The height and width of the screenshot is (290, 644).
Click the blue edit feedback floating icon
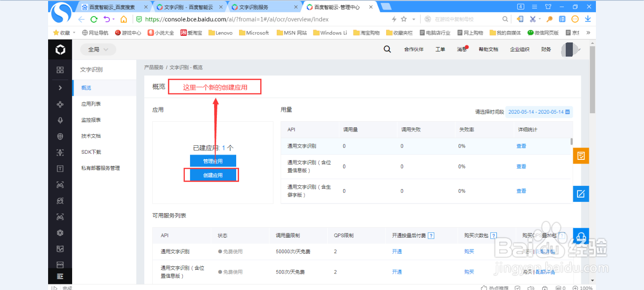pyautogui.click(x=581, y=193)
